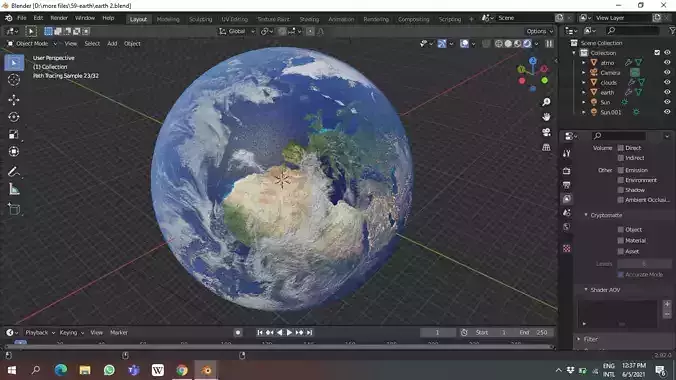Select the Select Box tool
The height and width of the screenshot is (380, 676).
[x=14, y=63]
